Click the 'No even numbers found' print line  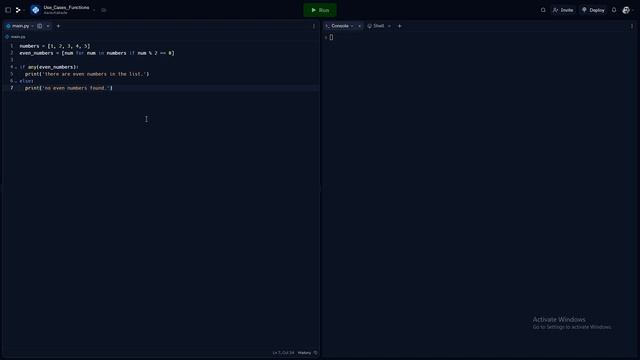tap(69, 88)
